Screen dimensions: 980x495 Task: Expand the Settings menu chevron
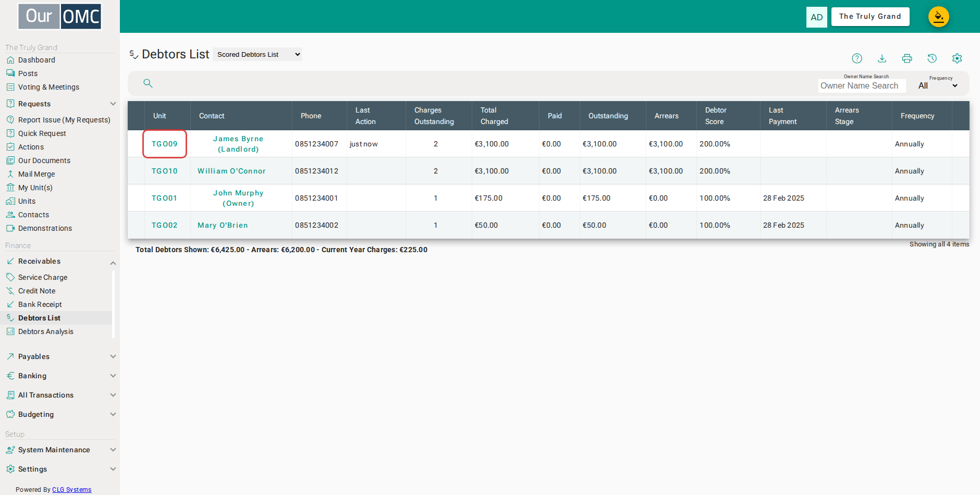pyautogui.click(x=113, y=469)
